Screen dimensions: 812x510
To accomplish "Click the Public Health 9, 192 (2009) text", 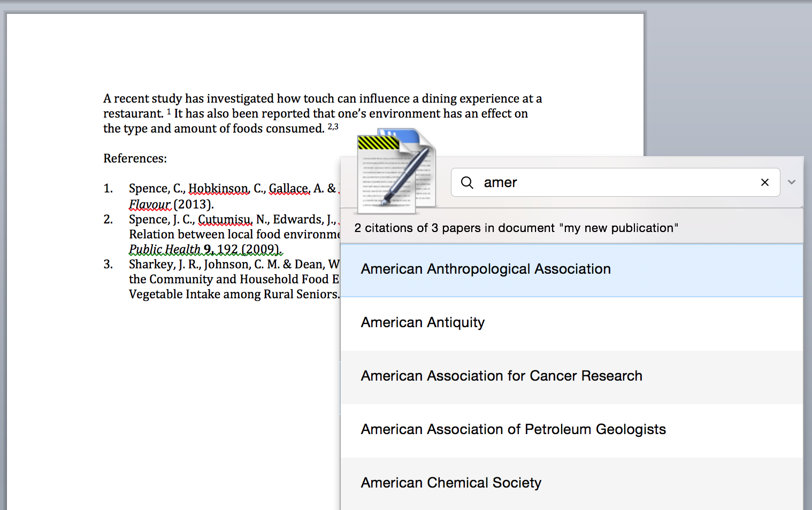I will [205, 249].
